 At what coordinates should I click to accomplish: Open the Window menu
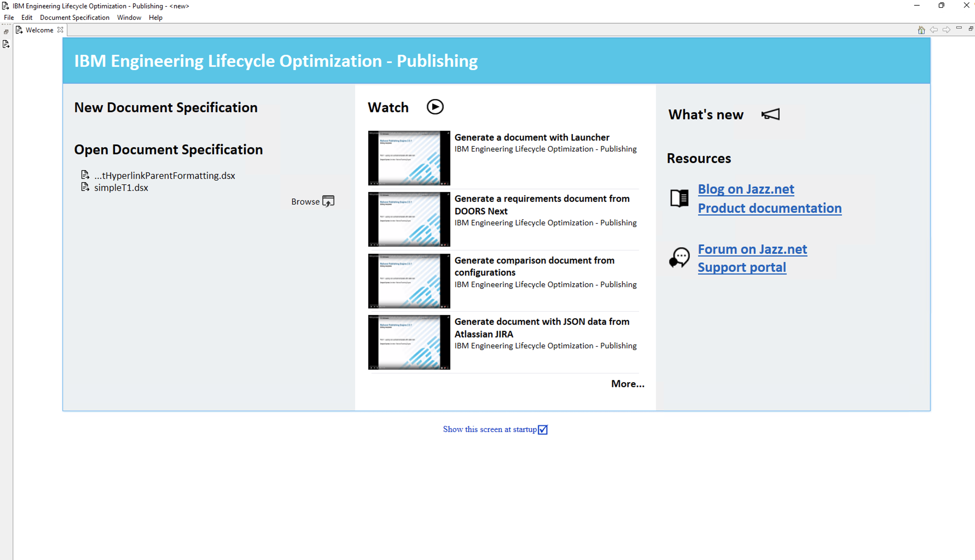pos(129,18)
